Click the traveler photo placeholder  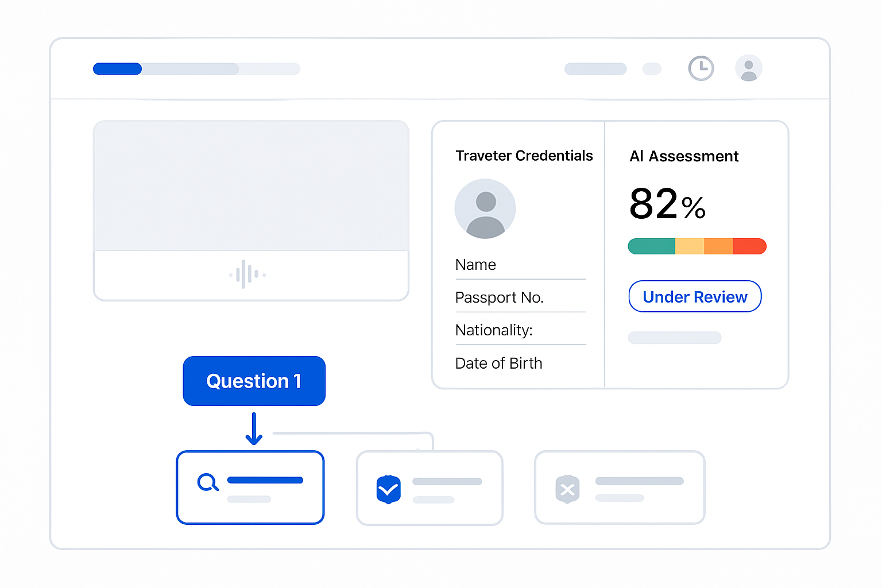(x=485, y=208)
